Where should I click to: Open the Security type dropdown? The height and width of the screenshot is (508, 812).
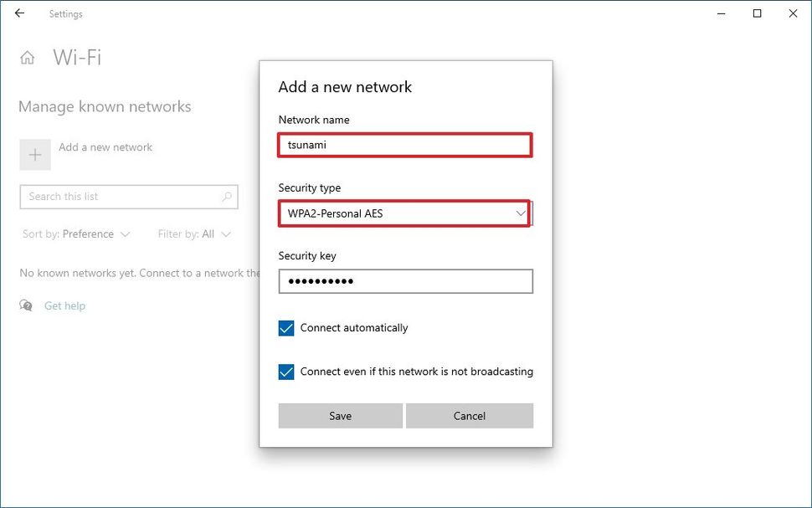point(405,213)
